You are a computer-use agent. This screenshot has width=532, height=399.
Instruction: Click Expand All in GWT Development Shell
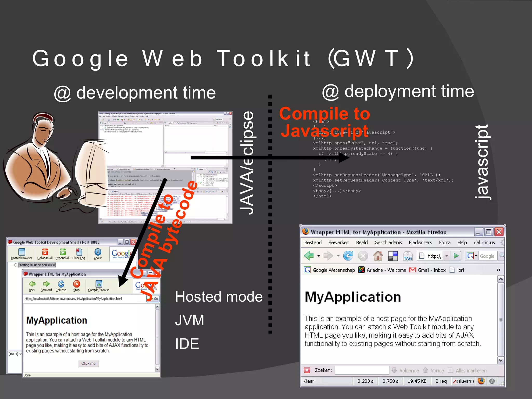(x=62, y=254)
